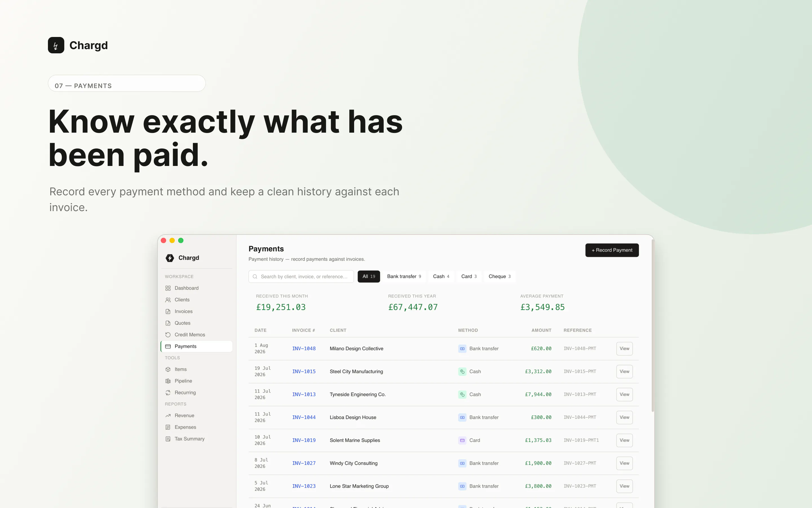Click the Bank transfer icon for Milano Design Collective
Screen dimensions: 812x508
point(462,349)
